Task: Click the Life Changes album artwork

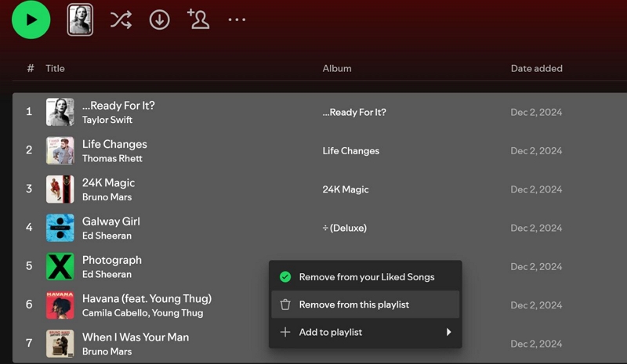Action: [60, 150]
